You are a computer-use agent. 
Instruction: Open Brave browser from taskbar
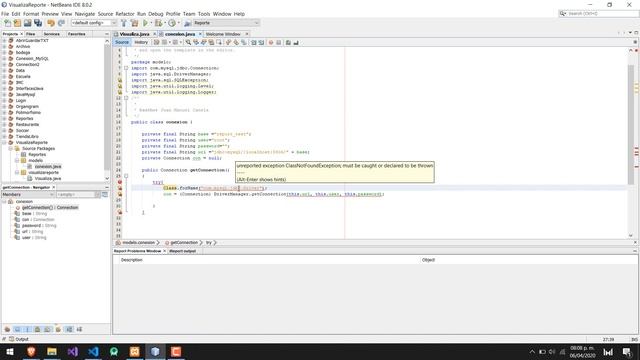tap(31, 351)
